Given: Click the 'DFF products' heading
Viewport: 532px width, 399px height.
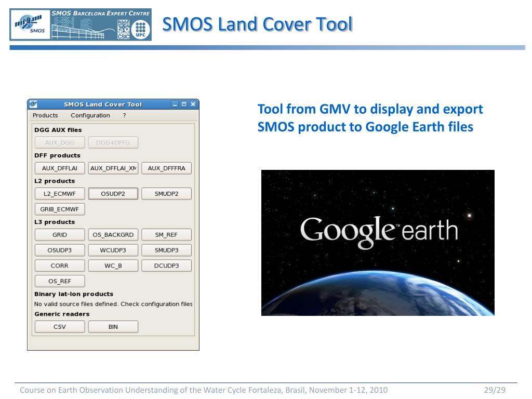Looking at the screenshot, I should [57, 155].
